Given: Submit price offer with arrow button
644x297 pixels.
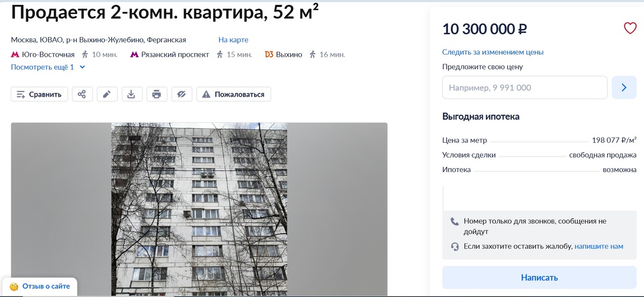Looking at the screenshot, I should pos(624,87).
